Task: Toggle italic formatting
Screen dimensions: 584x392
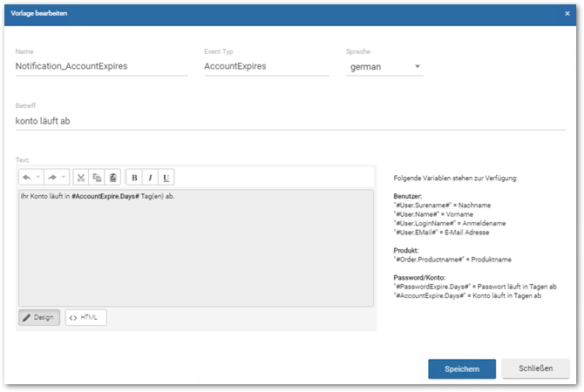Action: 151,178
